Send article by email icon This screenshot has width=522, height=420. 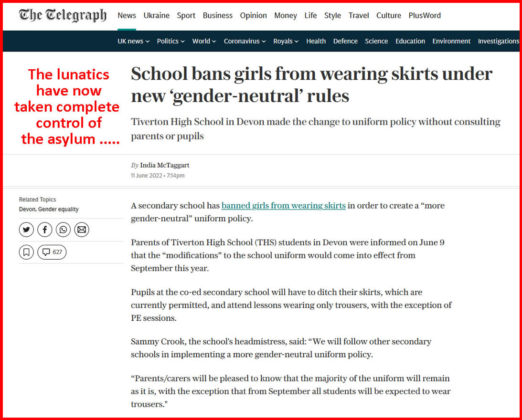tap(82, 230)
